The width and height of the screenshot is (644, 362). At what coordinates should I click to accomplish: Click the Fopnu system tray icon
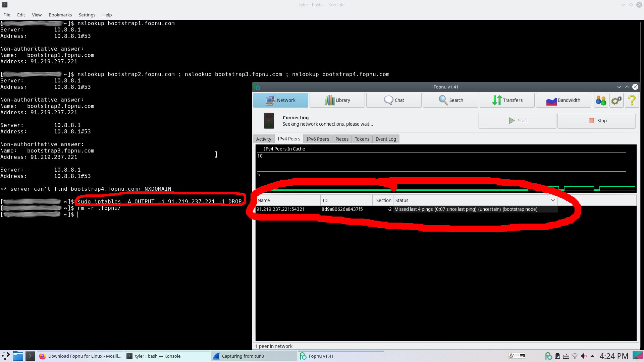click(549, 356)
